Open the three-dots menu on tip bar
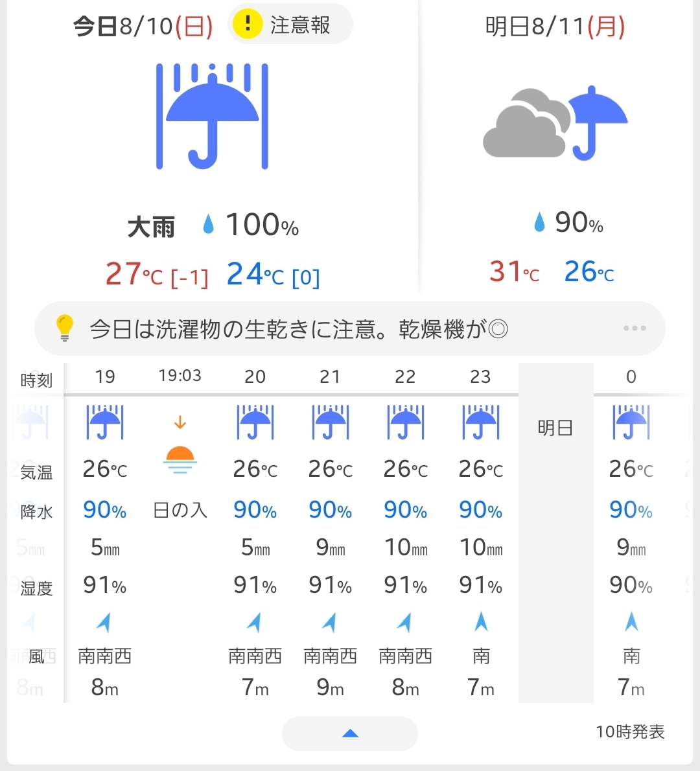 [x=635, y=328]
